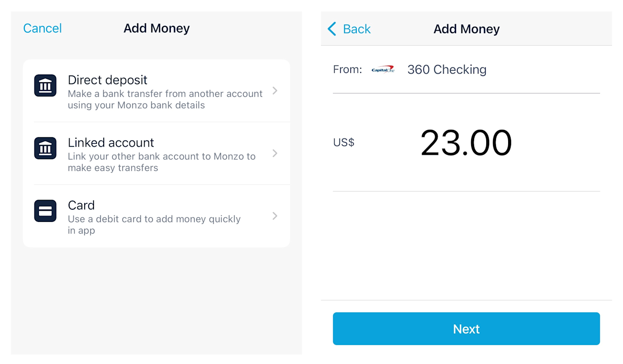Tap the Card option's card icon
Screen dimensions: 623x364
[x=45, y=211]
